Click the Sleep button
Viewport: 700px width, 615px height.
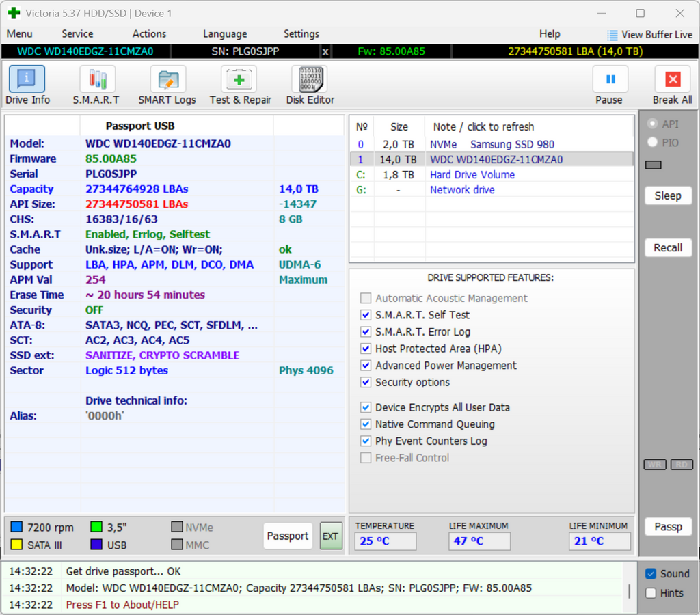tap(668, 195)
